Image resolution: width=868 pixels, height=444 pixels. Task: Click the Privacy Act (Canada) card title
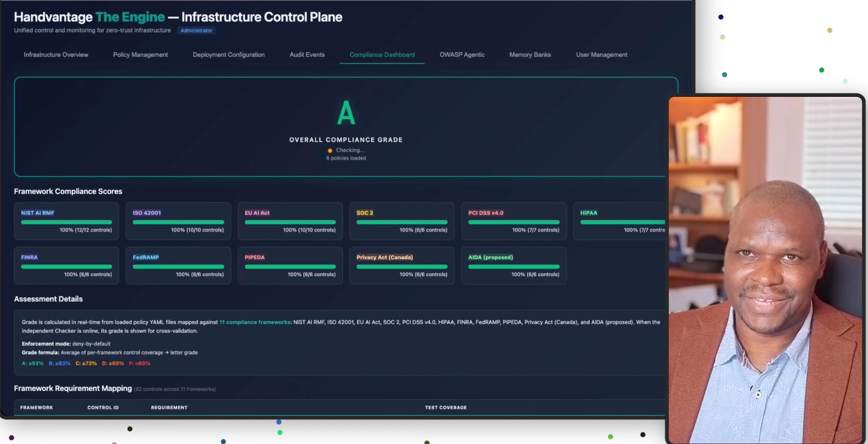384,257
